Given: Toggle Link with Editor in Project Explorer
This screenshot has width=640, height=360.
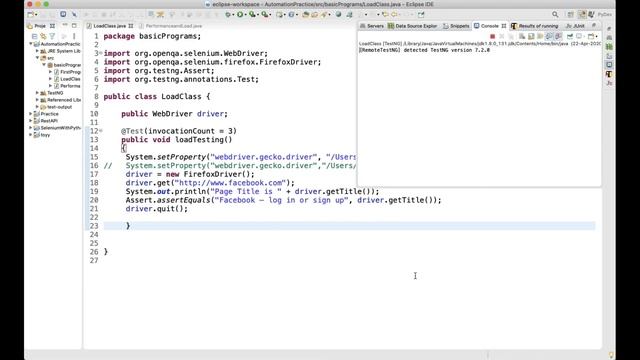Looking at the screenshot, I should tap(43, 36).
